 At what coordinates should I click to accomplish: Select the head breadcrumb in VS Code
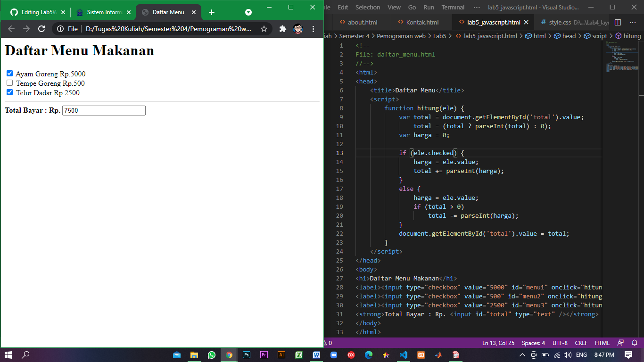point(569,36)
